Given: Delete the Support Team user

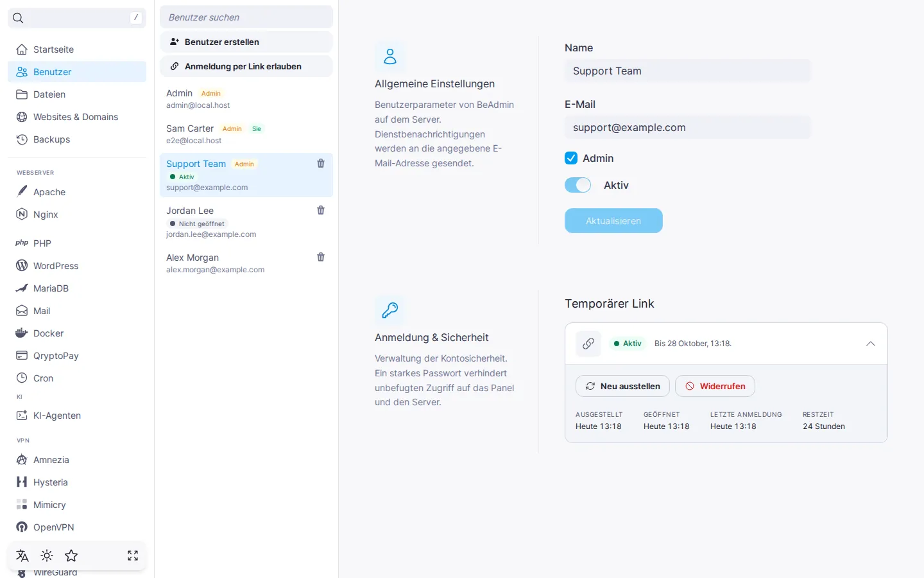Looking at the screenshot, I should 321,163.
